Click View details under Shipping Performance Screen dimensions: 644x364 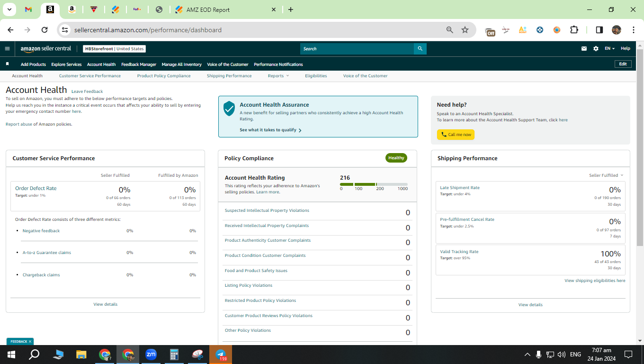coord(530,305)
